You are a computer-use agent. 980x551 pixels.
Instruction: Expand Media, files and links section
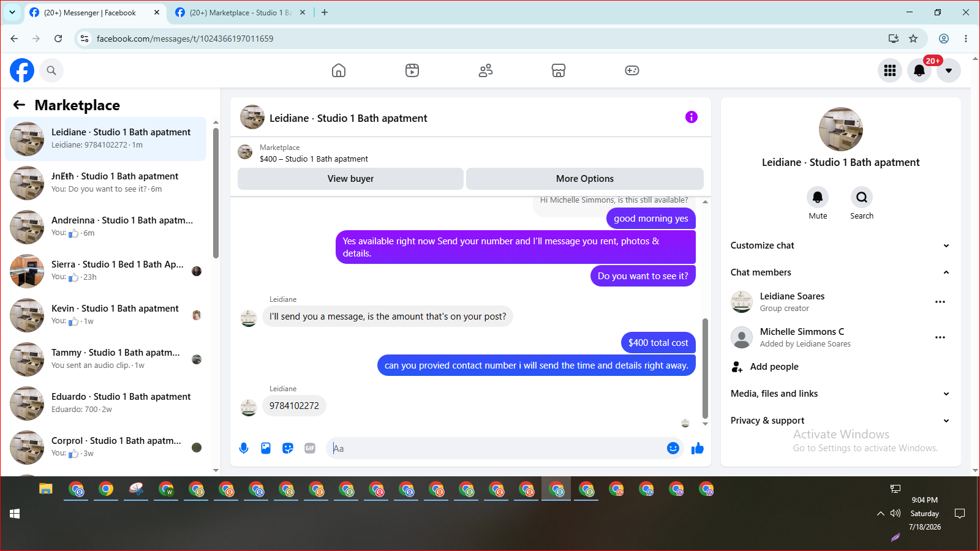[x=841, y=394]
